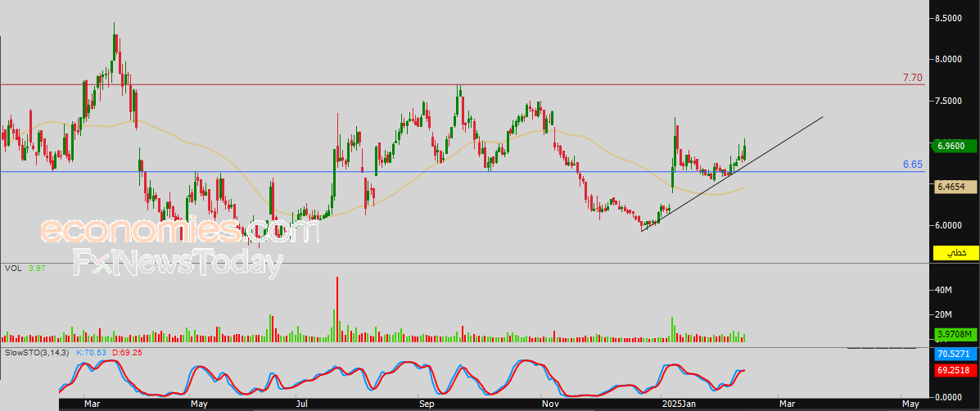
Task: Click the yellow خطي scale label
Action: (955, 254)
